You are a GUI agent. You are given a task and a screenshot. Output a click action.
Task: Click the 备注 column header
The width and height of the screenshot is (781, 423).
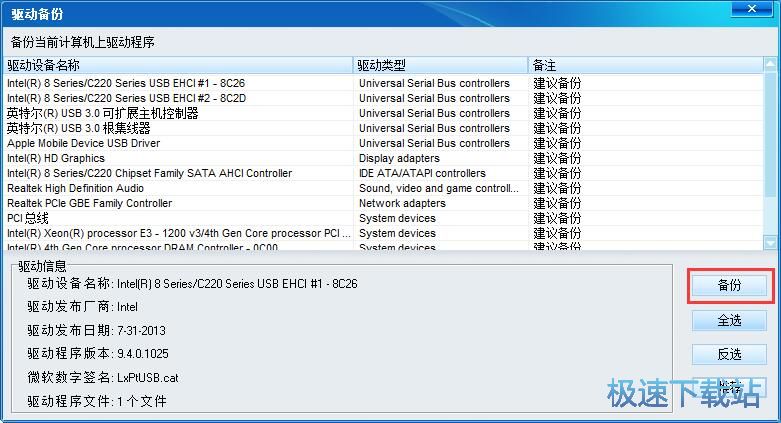coord(645,65)
